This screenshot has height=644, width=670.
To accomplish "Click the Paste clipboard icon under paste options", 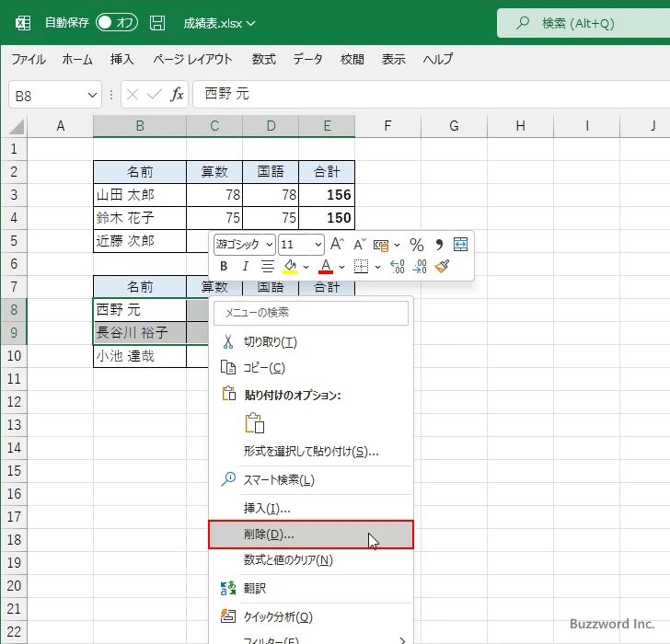I will coord(255,423).
